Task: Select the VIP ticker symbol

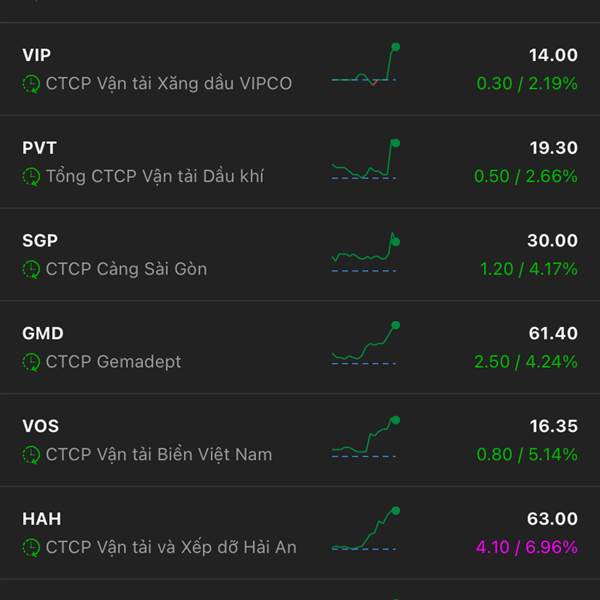Action: [x=36, y=55]
